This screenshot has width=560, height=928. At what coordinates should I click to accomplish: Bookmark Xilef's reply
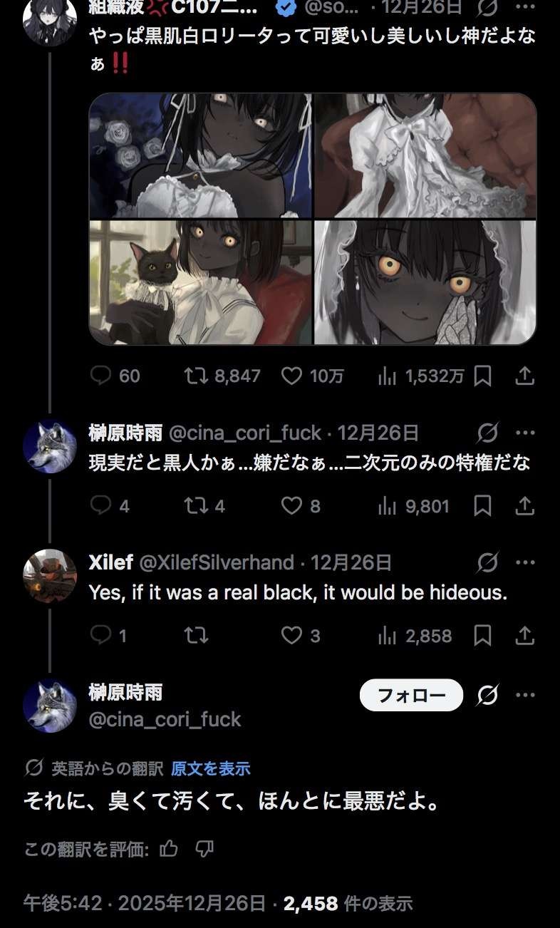(x=482, y=635)
